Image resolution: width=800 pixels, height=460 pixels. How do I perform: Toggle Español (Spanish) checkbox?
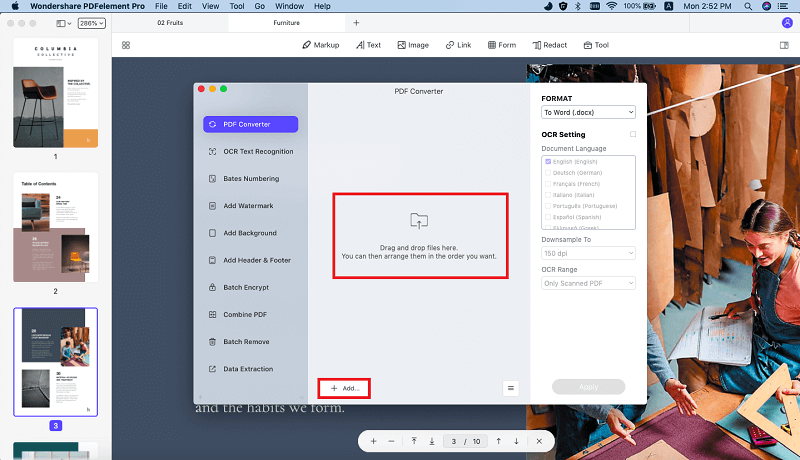click(548, 217)
